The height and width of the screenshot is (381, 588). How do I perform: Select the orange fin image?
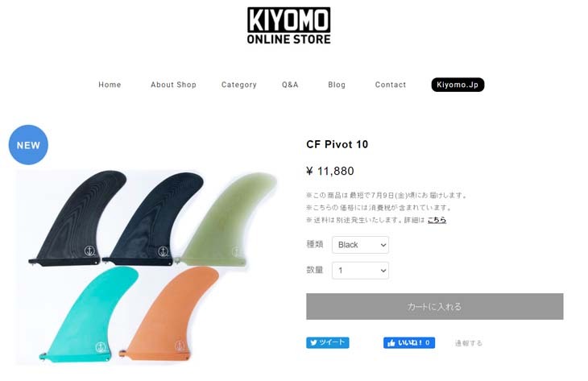pyautogui.click(x=169, y=313)
